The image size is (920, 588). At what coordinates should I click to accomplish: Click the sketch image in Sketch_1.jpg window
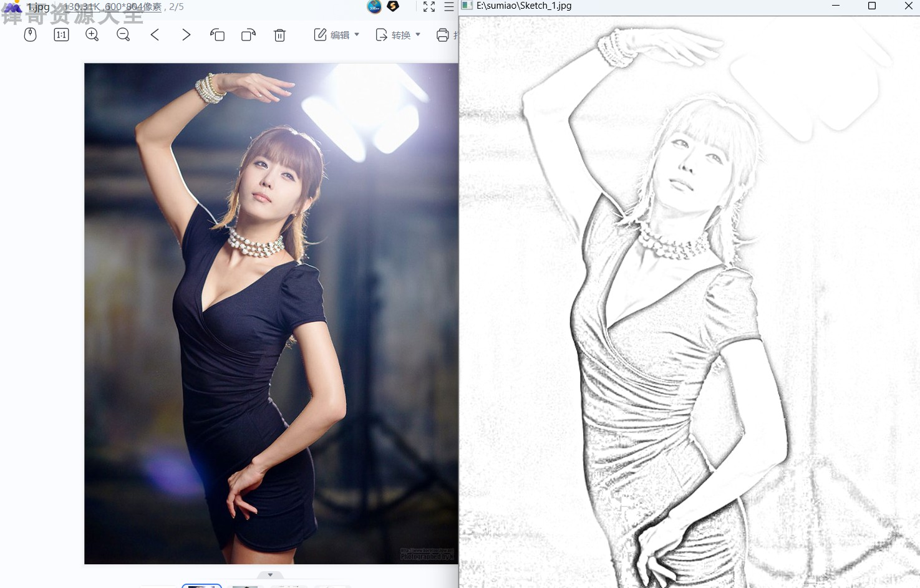tap(690, 302)
